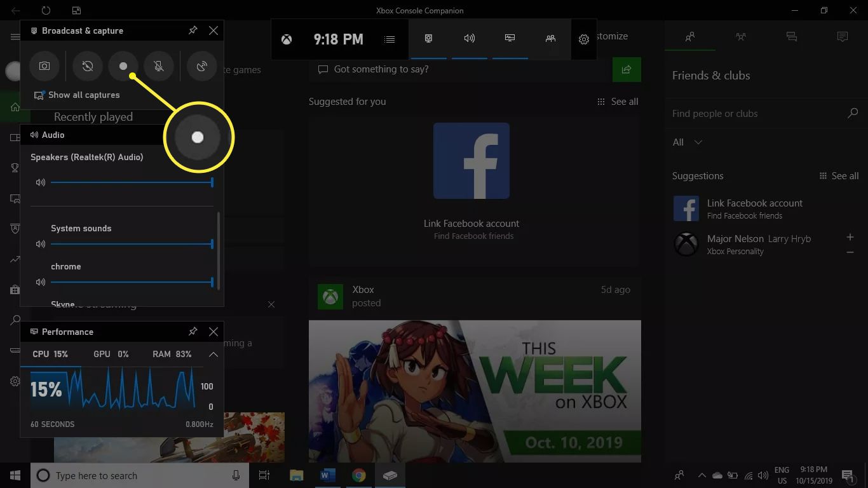Open File Explorer from taskbar
Viewport: 868px width, 488px height.
pyautogui.click(x=297, y=475)
